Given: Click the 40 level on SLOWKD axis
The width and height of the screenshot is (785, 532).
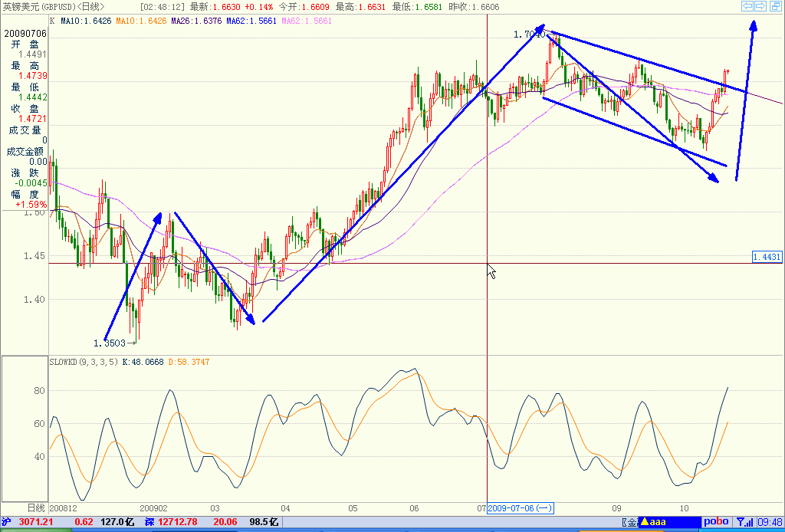Looking at the screenshot, I should click(x=40, y=456).
